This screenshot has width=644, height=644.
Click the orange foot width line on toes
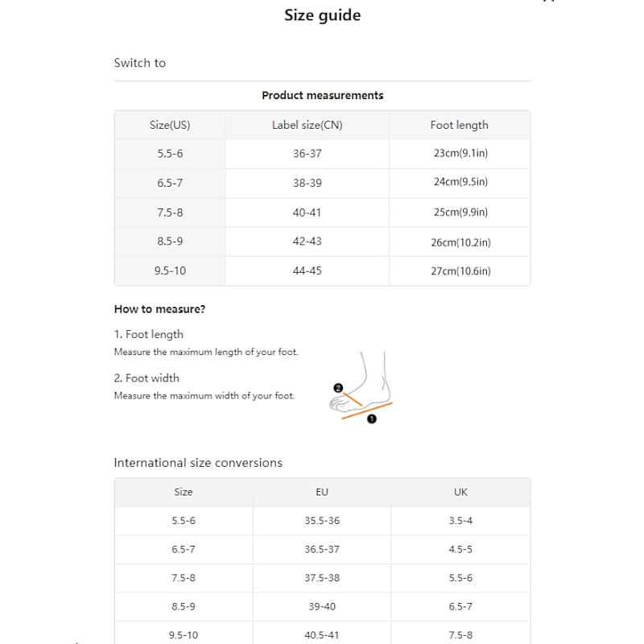pyautogui.click(x=355, y=398)
